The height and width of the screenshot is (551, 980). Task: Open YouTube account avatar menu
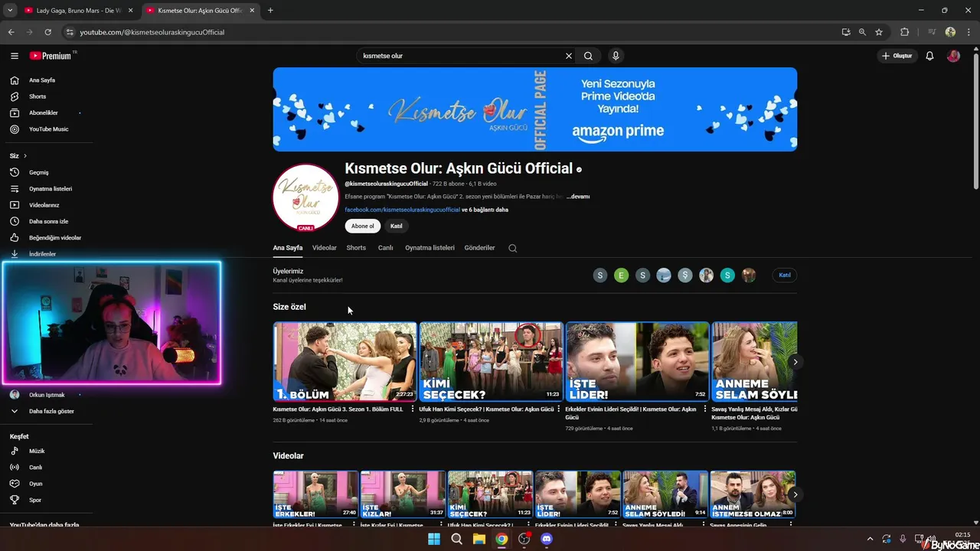(953, 56)
